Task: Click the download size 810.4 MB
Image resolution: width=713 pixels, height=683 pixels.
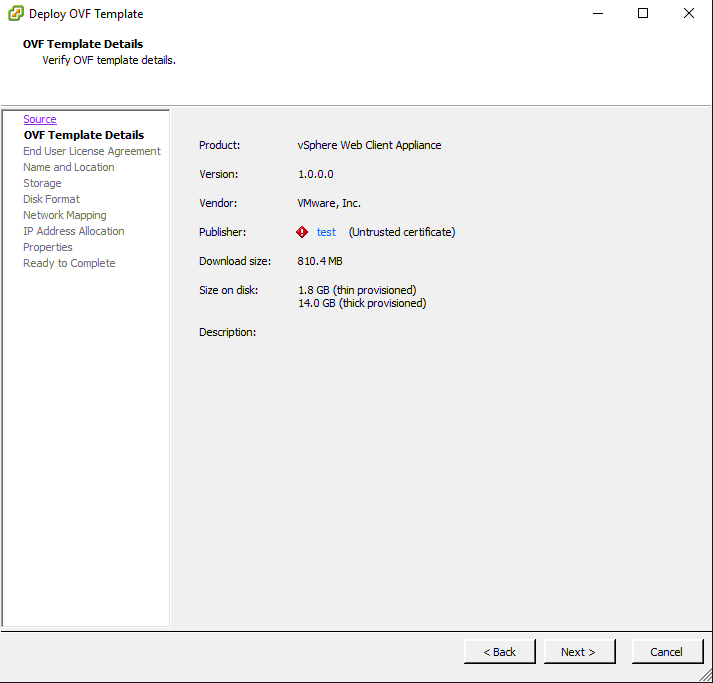Action: tap(320, 261)
